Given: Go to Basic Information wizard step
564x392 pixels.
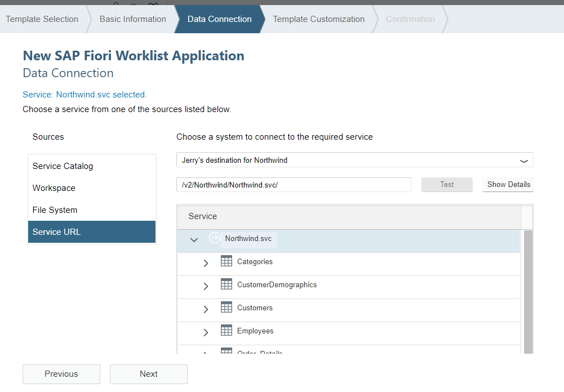Looking at the screenshot, I should point(133,19).
